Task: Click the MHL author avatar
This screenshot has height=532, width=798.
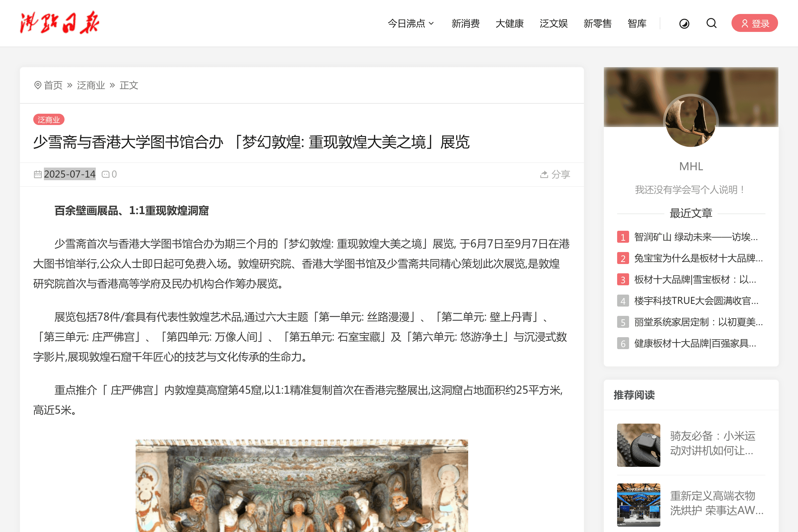Action: 691,121
